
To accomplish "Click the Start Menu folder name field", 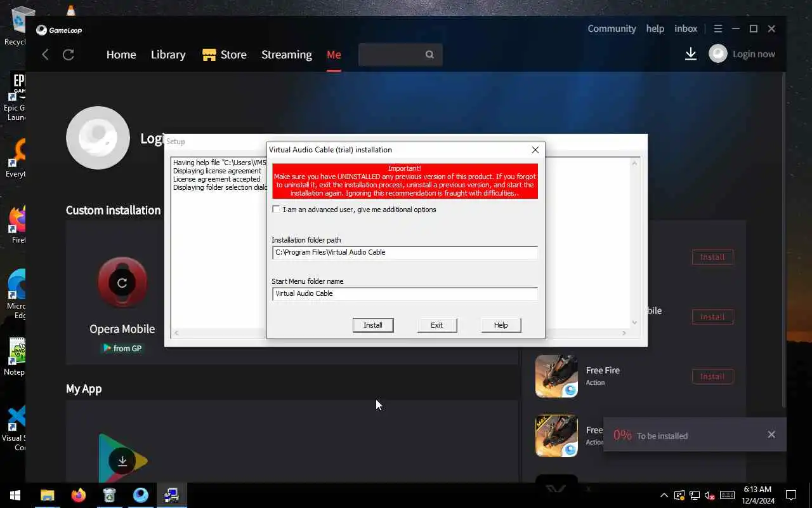I will (405, 293).
